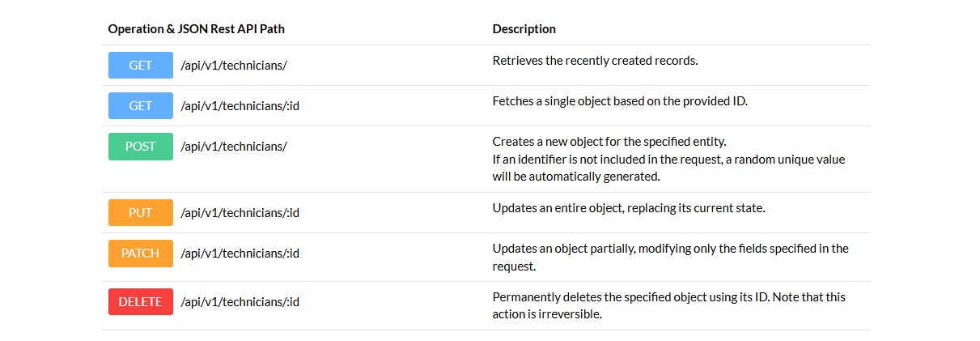Screen dimensions: 980x341
Task: Click the Description column header
Action: [524, 29]
